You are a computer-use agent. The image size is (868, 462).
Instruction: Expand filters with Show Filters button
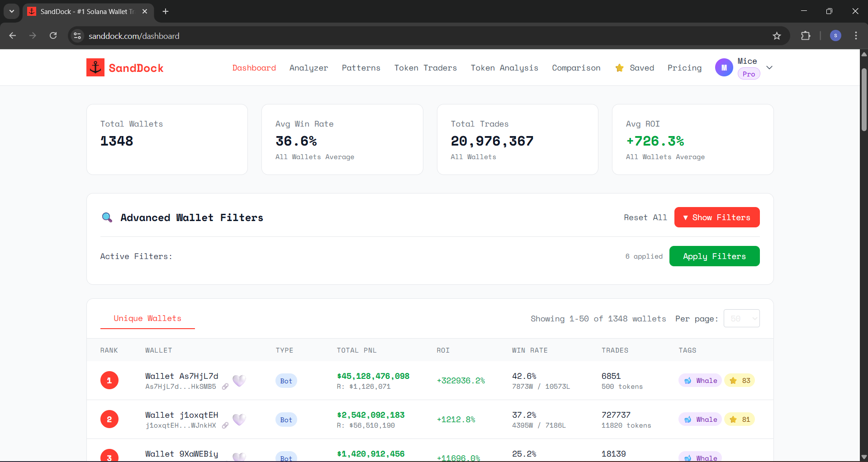(x=717, y=217)
